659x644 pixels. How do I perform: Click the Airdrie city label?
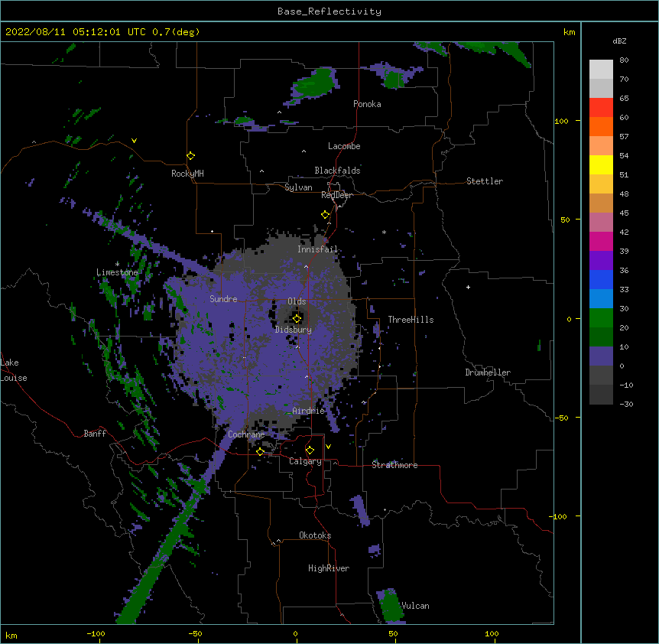click(309, 411)
